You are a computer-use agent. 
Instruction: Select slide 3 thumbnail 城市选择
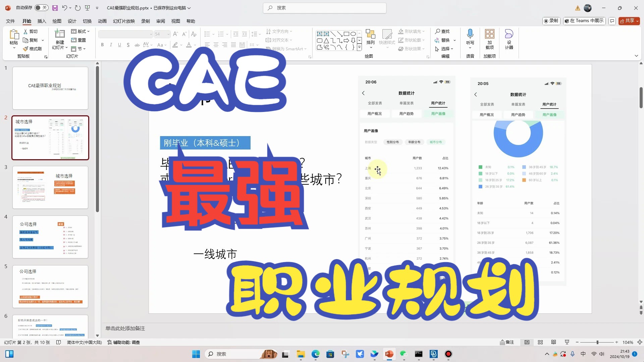50,187
